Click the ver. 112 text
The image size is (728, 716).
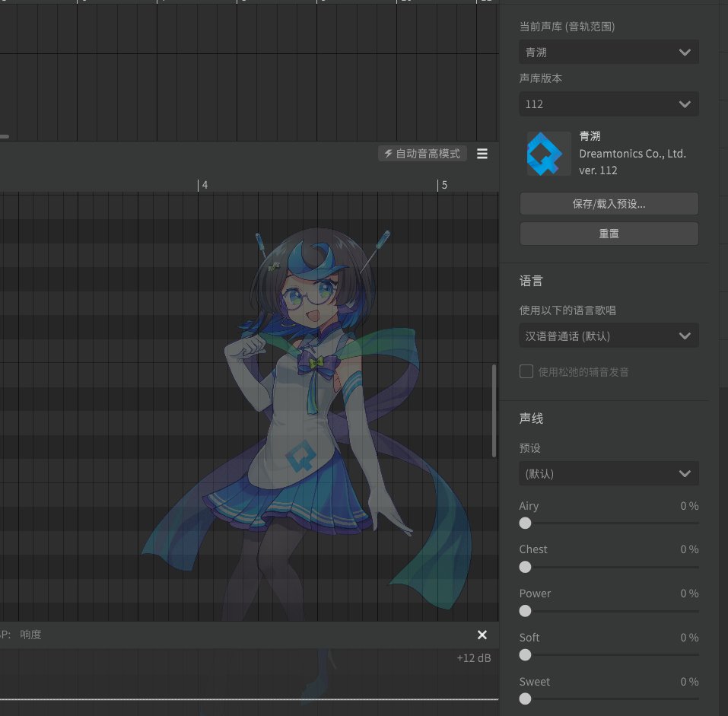[x=598, y=170]
